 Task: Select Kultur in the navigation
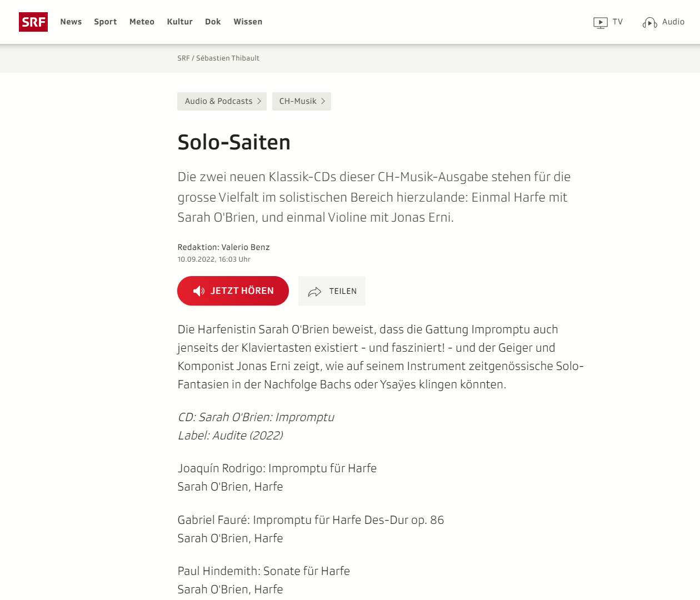179,22
